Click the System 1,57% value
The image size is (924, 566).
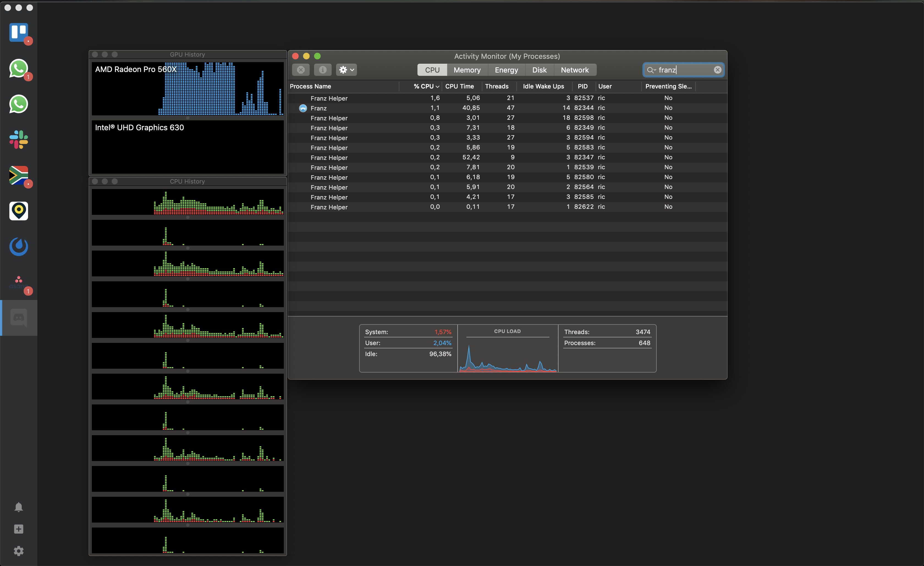pos(443,332)
